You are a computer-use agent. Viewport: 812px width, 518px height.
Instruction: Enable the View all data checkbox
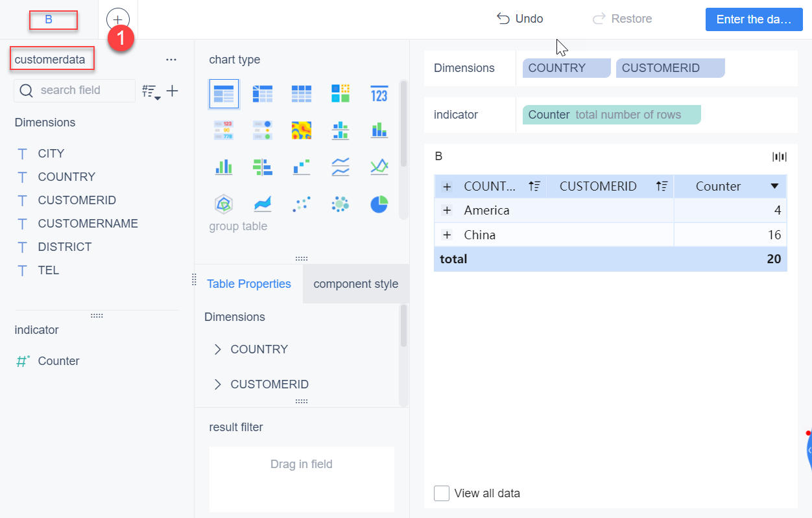[x=442, y=493]
